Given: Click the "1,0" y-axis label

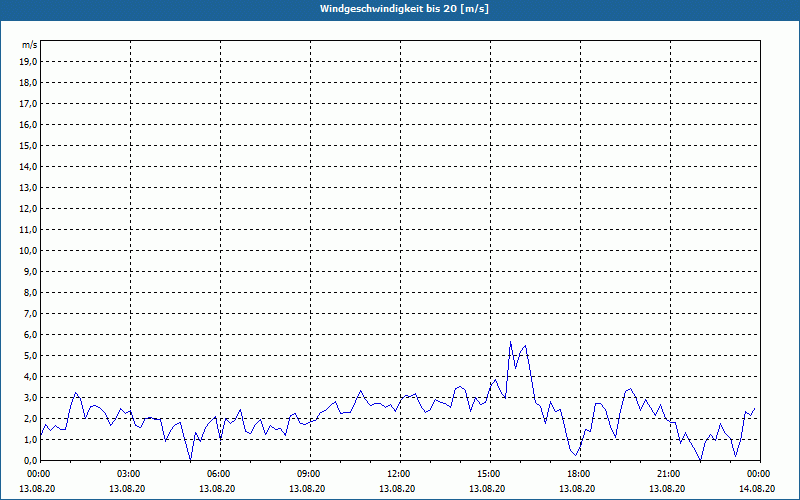Looking at the screenshot, I should (x=30, y=439).
